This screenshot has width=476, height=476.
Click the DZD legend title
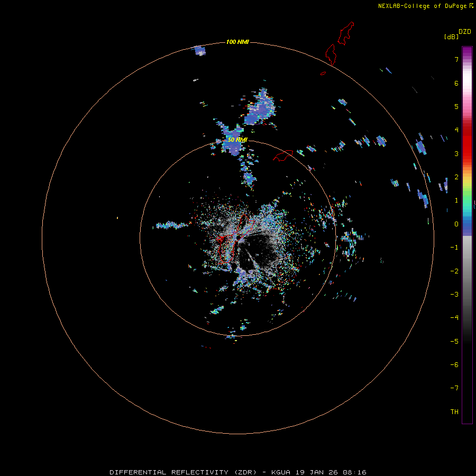[x=465, y=32]
